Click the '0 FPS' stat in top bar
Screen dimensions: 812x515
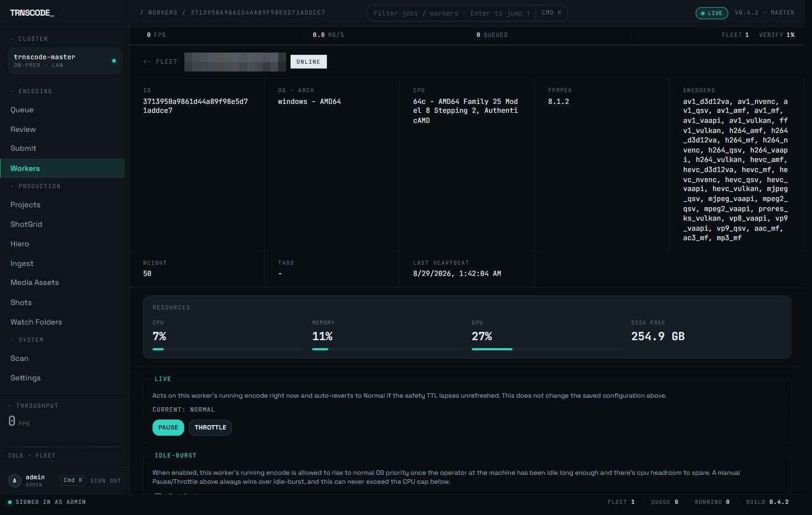tap(156, 35)
